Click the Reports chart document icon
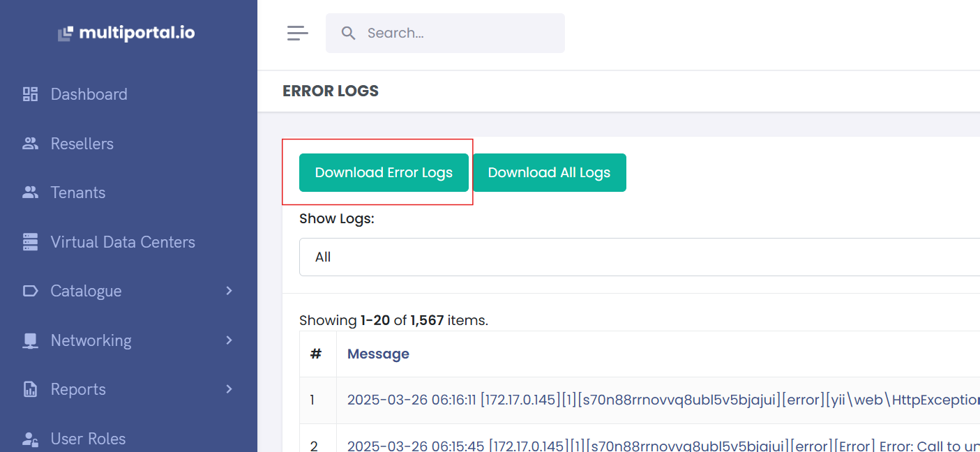Image resolution: width=980 pixels, height=452 pixels. 30,389
